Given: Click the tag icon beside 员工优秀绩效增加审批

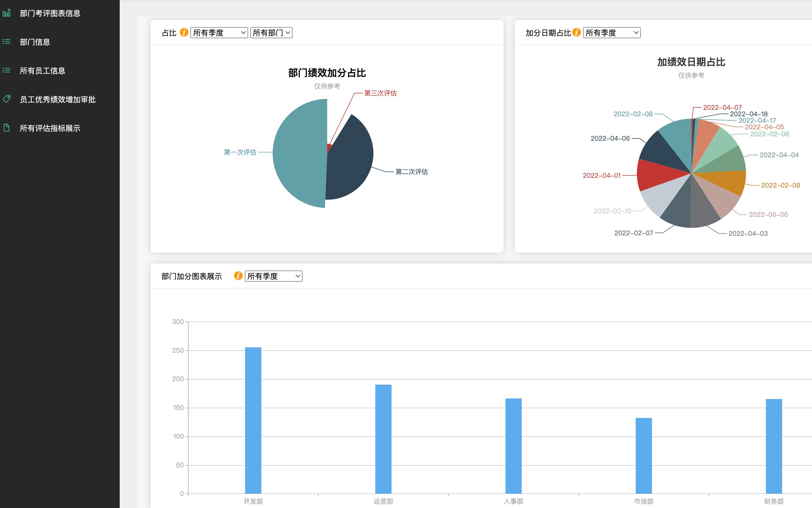Looking at the screenshot, I should coord(7,99).
